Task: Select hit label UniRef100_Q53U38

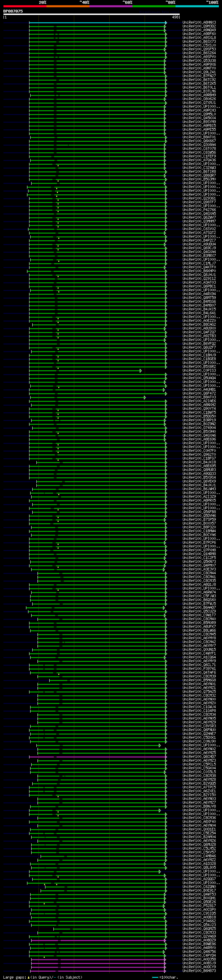Action: coord(199,60)
